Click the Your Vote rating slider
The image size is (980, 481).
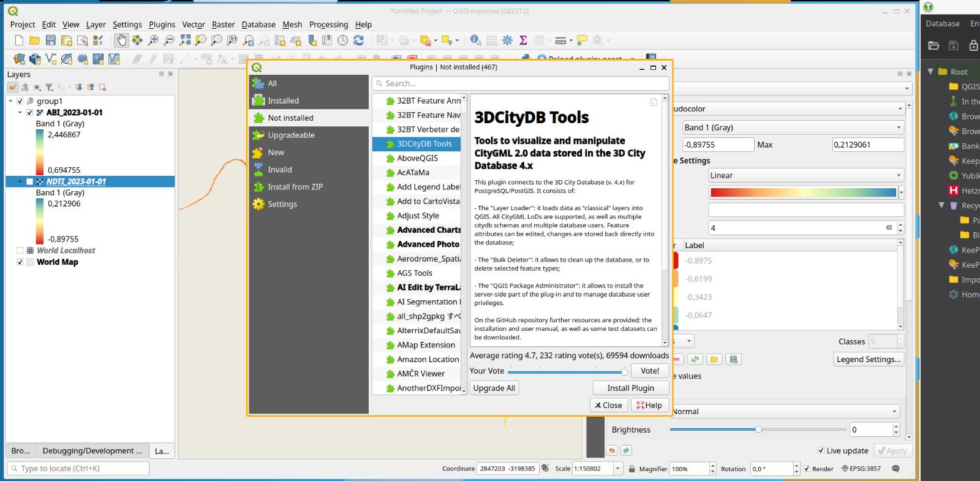567,371
